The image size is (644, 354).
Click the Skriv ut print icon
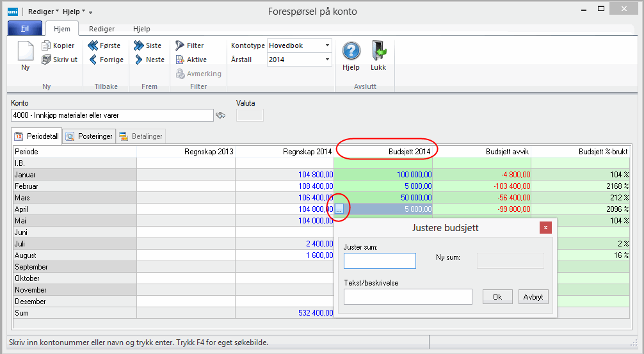(x=46, y=60)
